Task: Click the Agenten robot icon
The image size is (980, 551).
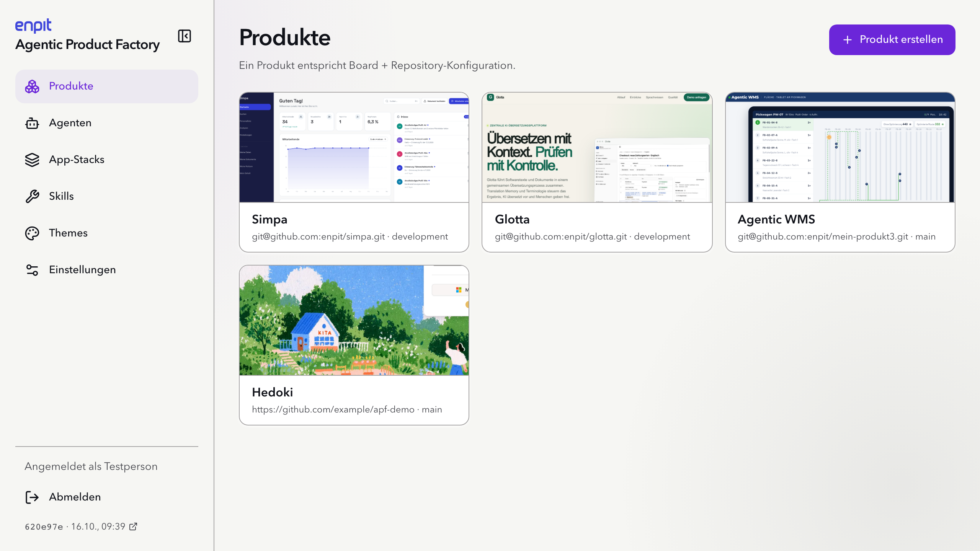Action: (x=32, y=123)
